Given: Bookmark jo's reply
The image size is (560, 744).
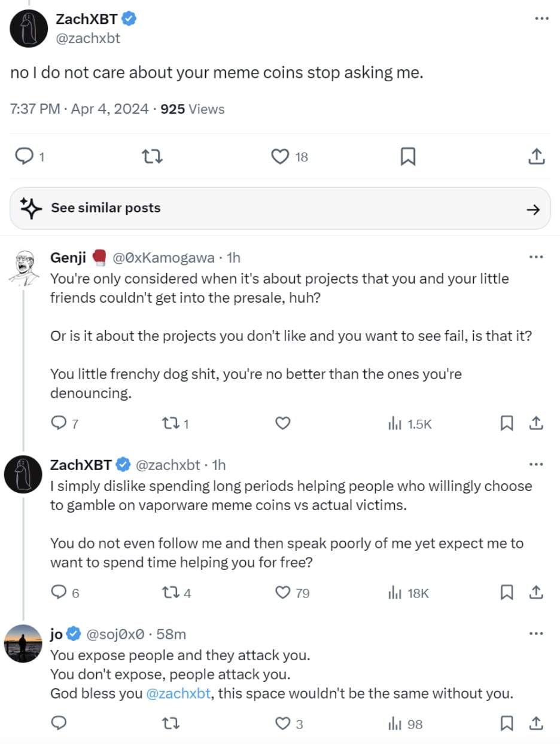Looking at the screenshot, I should [x=506, y=724].
